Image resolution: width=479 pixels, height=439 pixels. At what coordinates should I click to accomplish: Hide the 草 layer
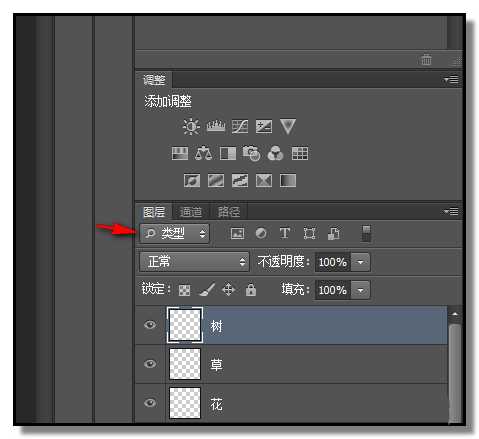click(150, 364)
